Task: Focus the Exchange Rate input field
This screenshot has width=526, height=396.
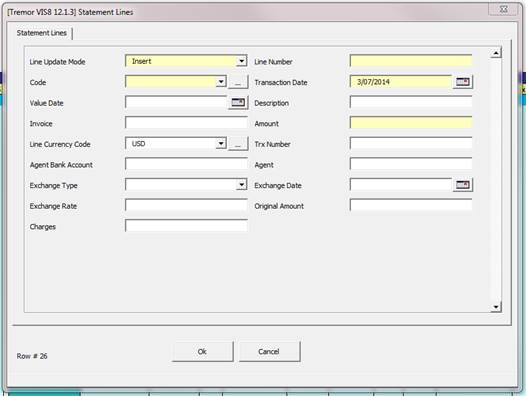Action: (x=186, y=205)
